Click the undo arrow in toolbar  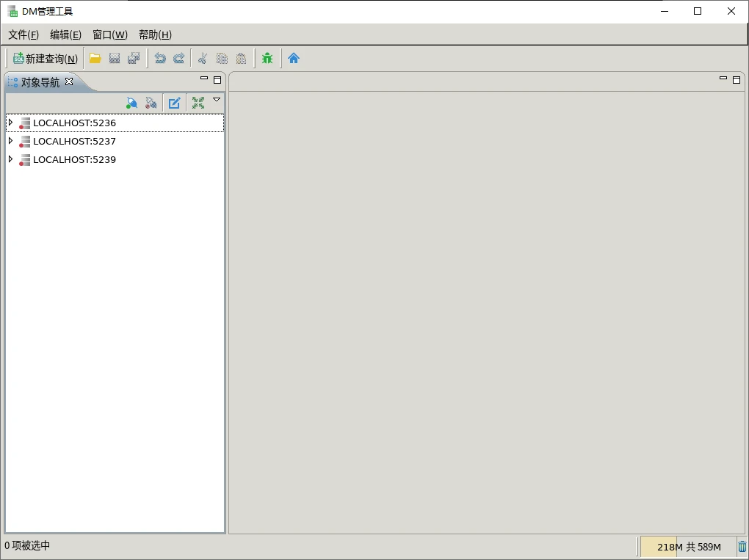point(159,59)
